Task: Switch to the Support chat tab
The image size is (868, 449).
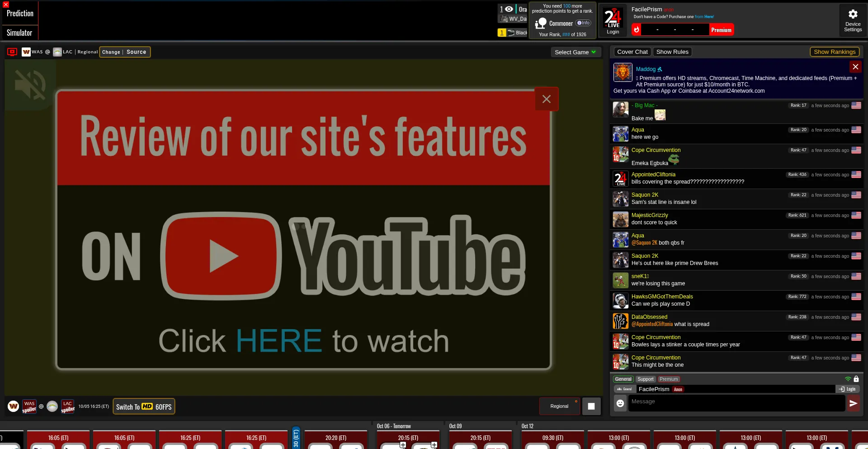Action: tap(645, 379)
